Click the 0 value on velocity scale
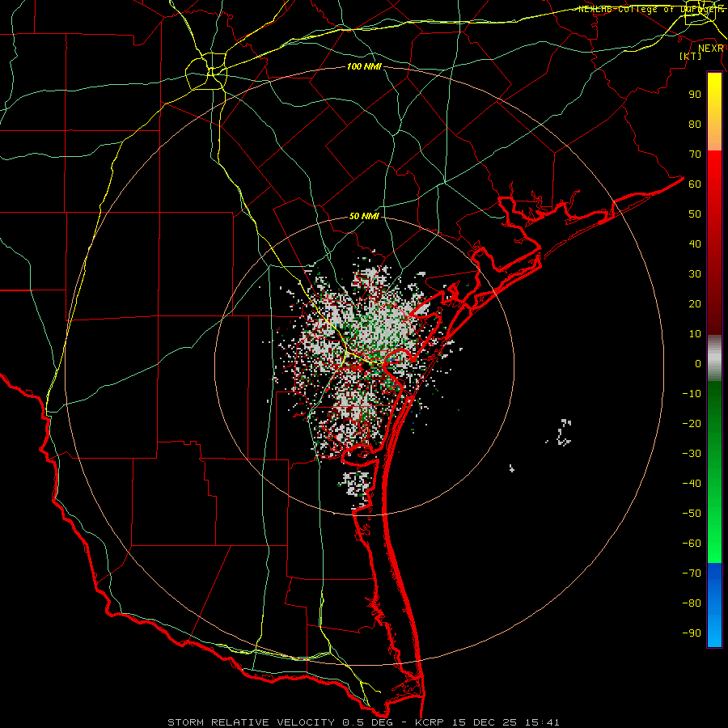This screenshot has width=728, height=728. pos(698,363)
